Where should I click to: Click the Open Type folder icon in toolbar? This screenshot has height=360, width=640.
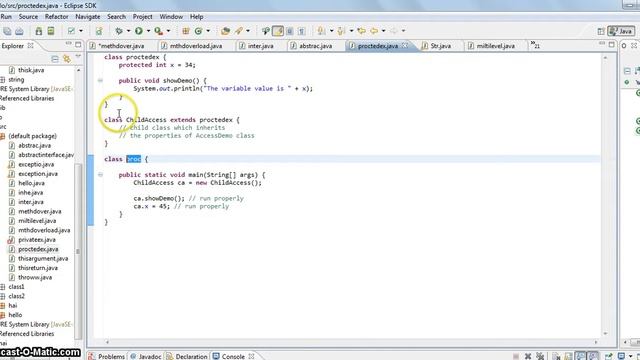[225, 31]
